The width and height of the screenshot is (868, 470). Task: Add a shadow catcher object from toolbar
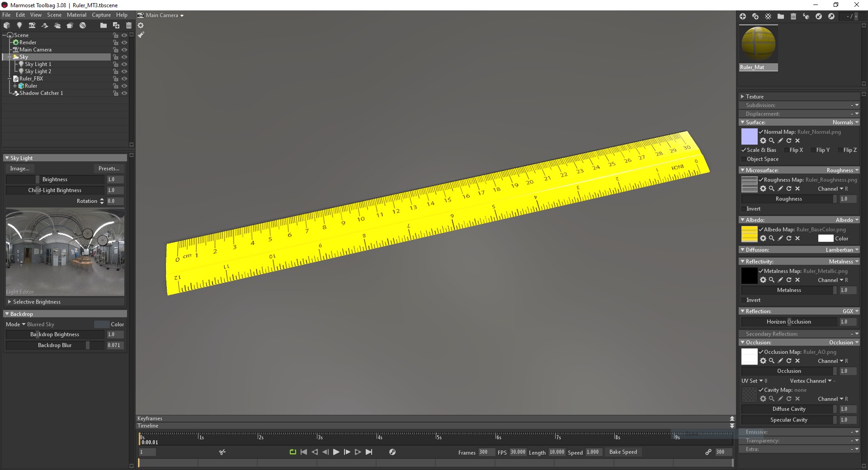pos(45,25)
